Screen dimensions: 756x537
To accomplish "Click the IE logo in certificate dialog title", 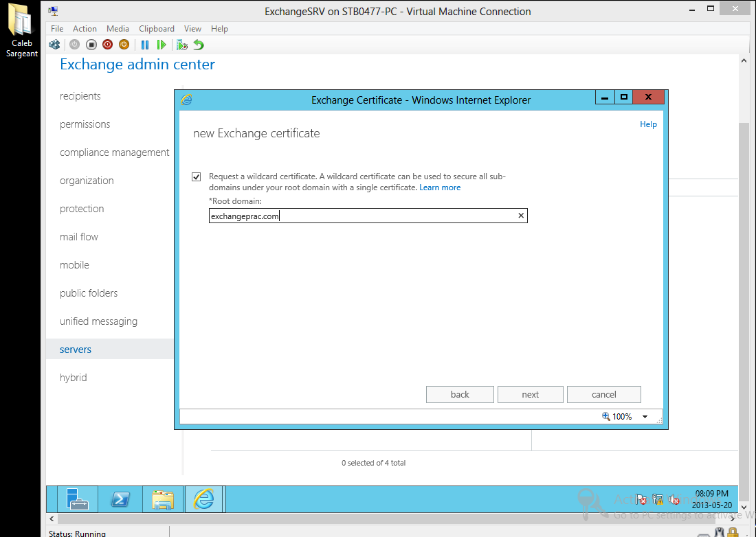I will point(186,100).
